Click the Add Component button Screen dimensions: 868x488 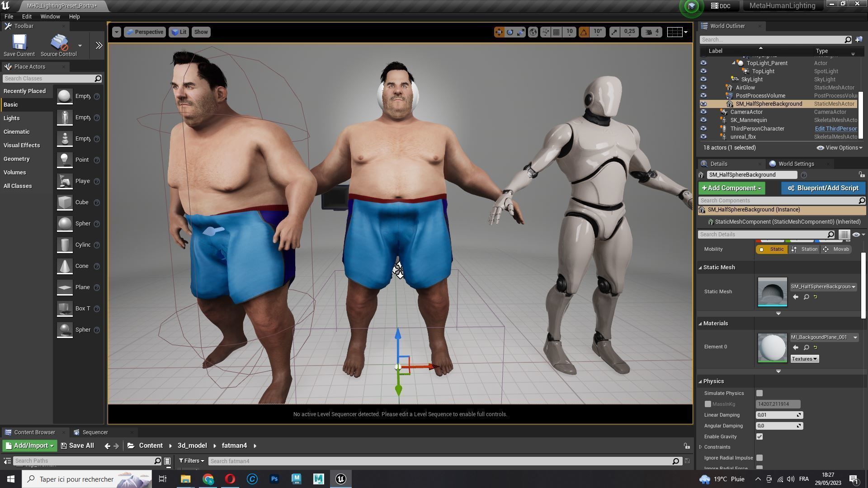click(731, 188)
